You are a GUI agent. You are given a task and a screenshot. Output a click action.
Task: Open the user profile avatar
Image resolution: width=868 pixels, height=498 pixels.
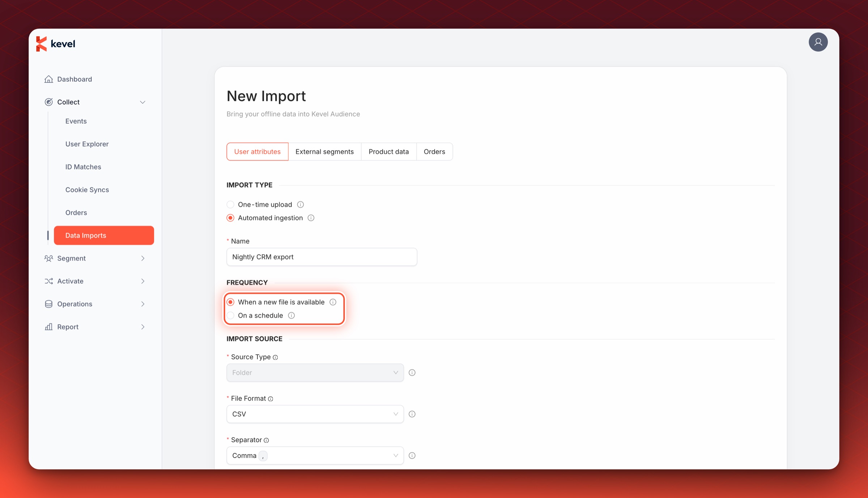coord(818,42)
